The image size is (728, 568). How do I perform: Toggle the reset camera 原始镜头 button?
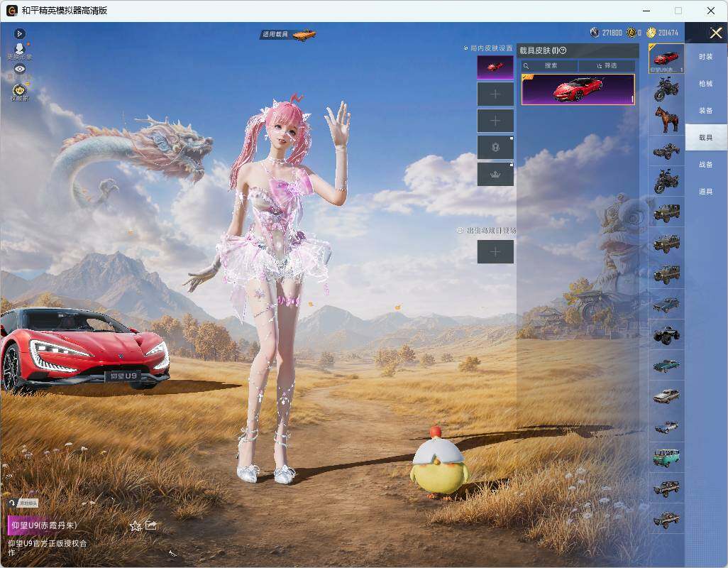[23, 503]
